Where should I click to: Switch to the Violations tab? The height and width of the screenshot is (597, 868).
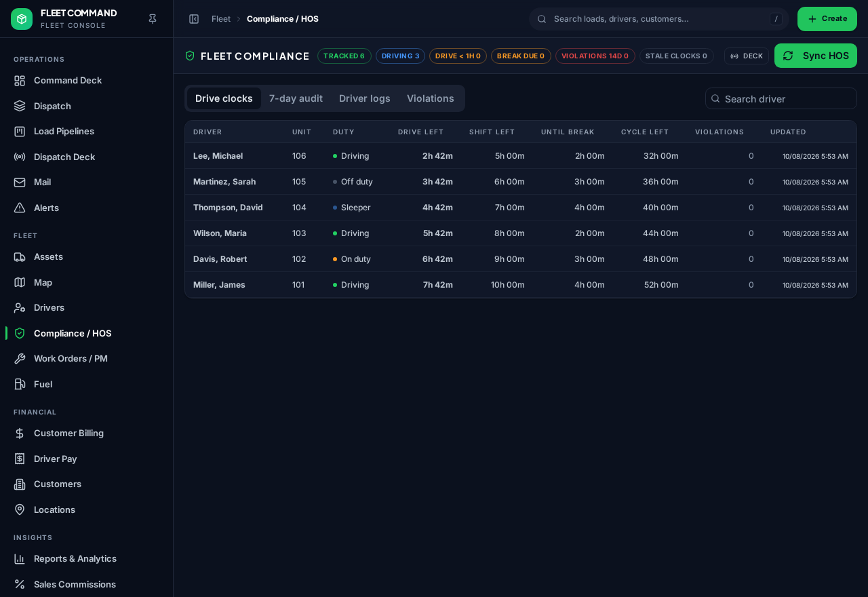431,98
